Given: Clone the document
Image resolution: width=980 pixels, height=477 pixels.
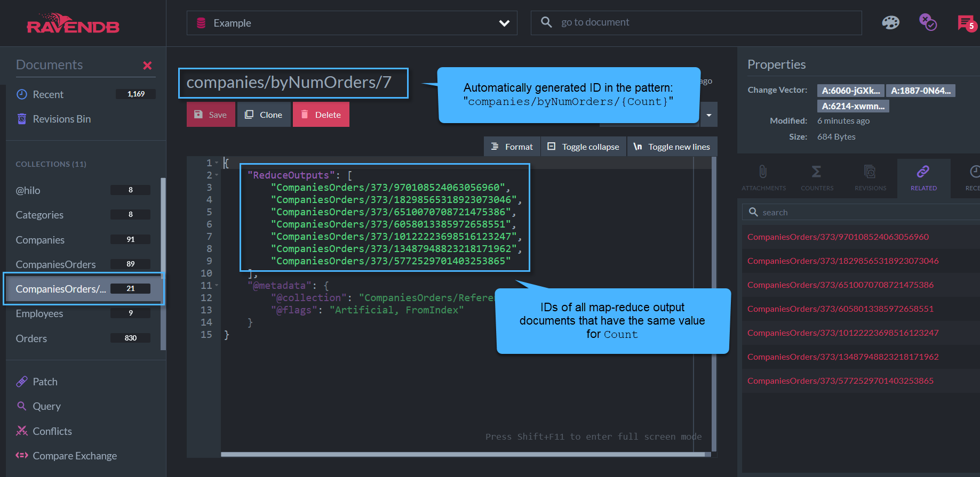Looking at the screenshot, I should (264, 115).
